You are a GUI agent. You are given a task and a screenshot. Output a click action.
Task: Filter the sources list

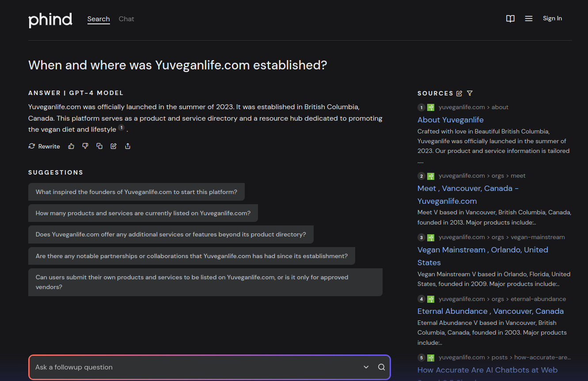pos(470,93)
